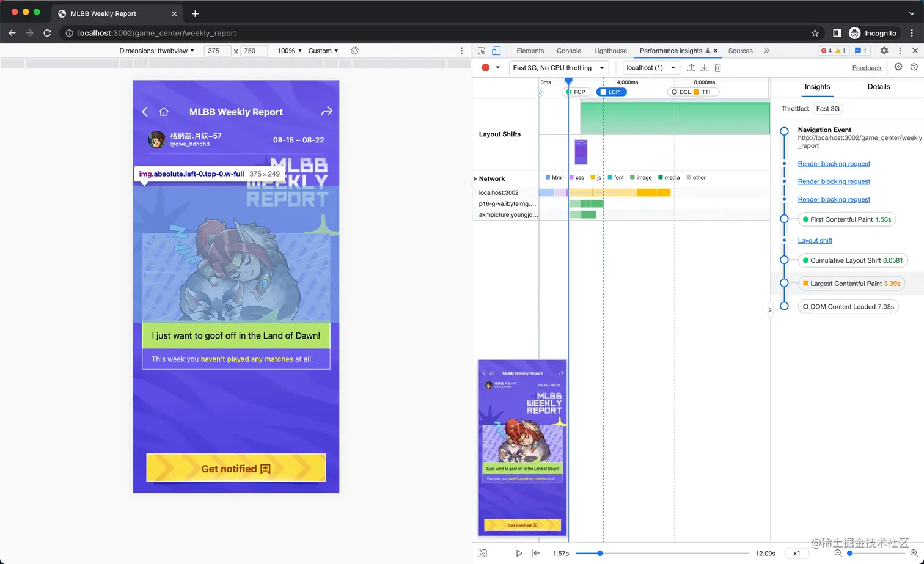Adjust the timeline zoom slider
This screenshot has width=924, height=564.
tap(876, 553)
